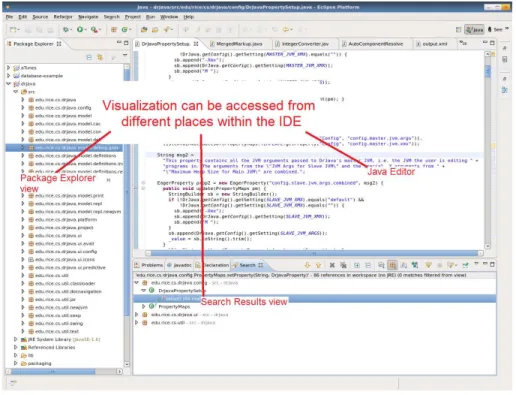Expand the aTunes project

tap(8, 68)
